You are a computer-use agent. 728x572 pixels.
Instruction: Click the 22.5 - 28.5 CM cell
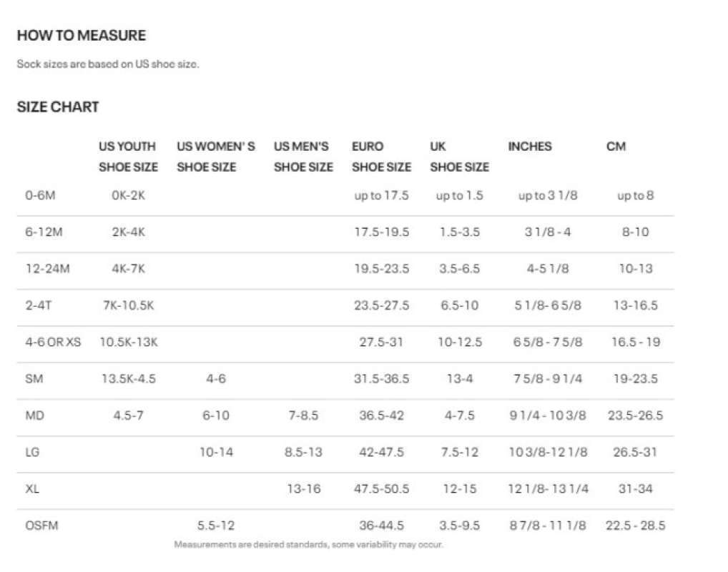635,526
